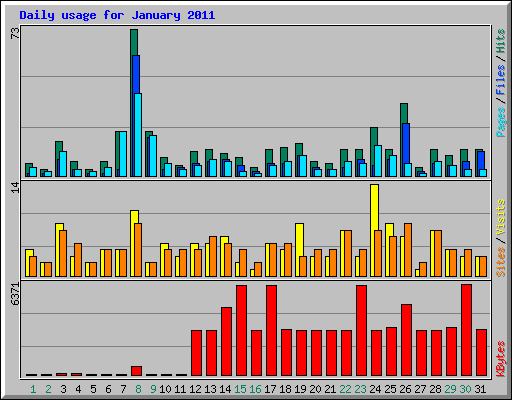Click day 15 on the date axis

(240, 389)
